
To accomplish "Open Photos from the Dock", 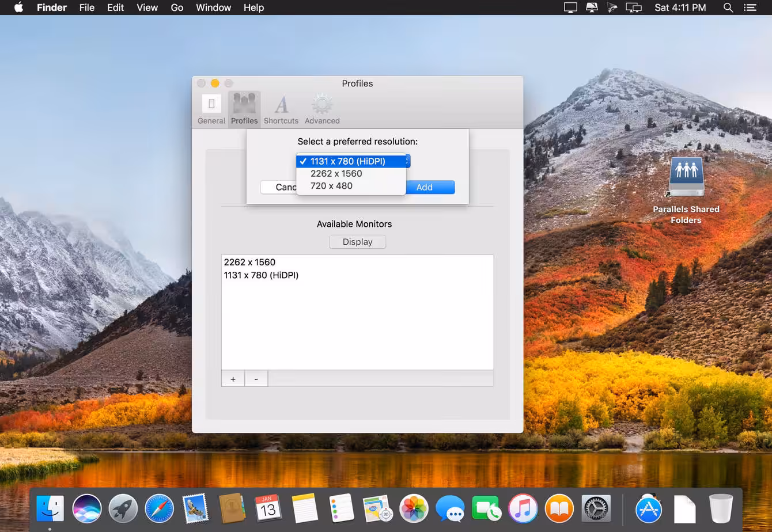I will (414, 509).
